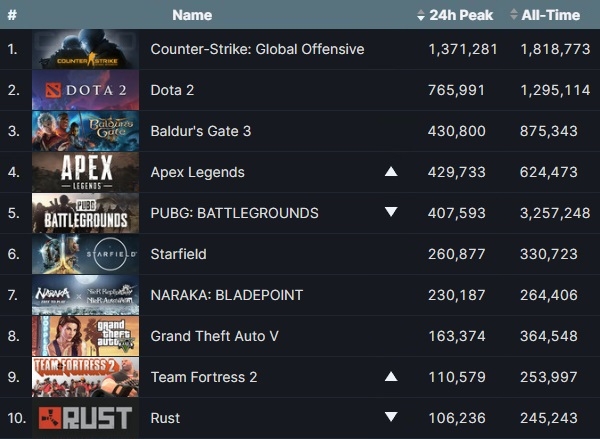Click the Counter-Strike: Global Offensive name
The height and width of the screenshot is (439, 600).
click(257, 49)
